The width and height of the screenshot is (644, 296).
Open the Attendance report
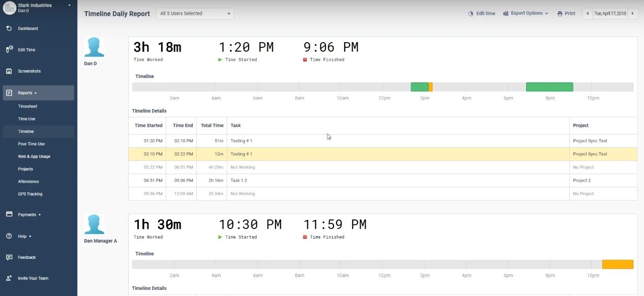28,181
